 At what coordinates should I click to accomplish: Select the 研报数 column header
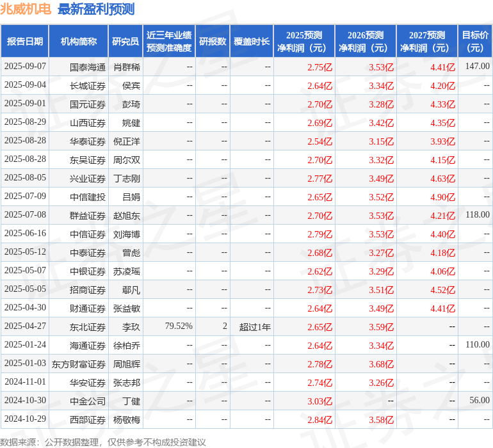tap(213, 42)
